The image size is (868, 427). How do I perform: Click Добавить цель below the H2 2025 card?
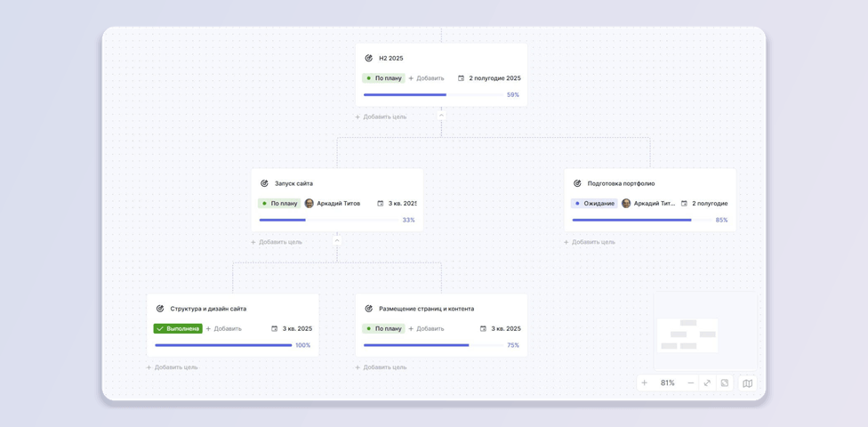[x=381, y=117]
